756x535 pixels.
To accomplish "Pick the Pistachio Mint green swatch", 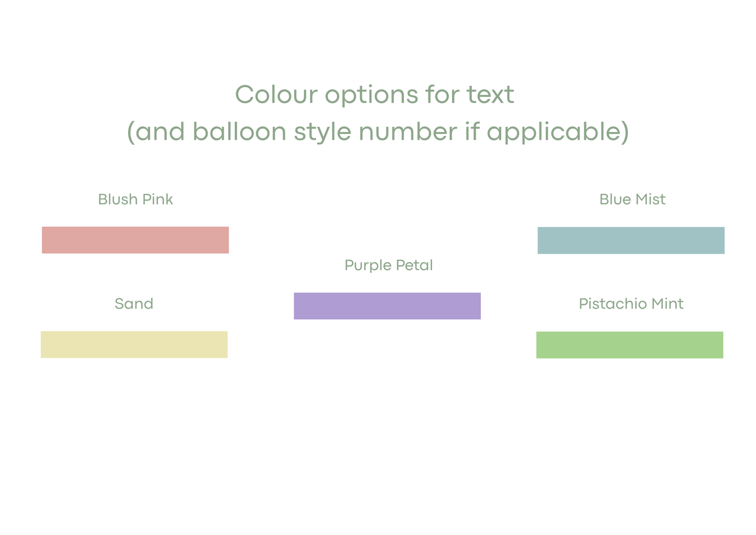I will [629, 345].
